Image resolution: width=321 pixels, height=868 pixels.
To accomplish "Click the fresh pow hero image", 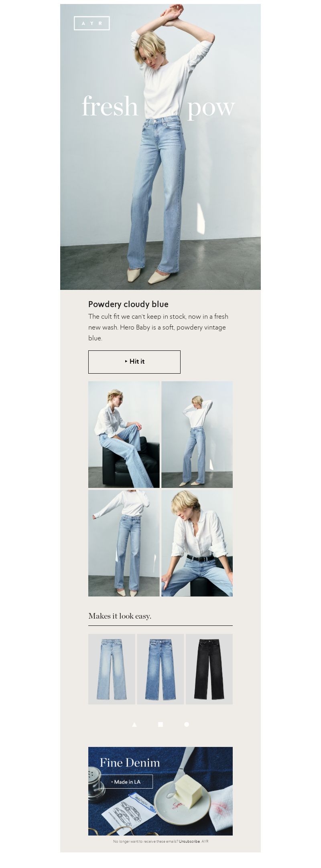I will pyautogui.click(x=160, y=147).
